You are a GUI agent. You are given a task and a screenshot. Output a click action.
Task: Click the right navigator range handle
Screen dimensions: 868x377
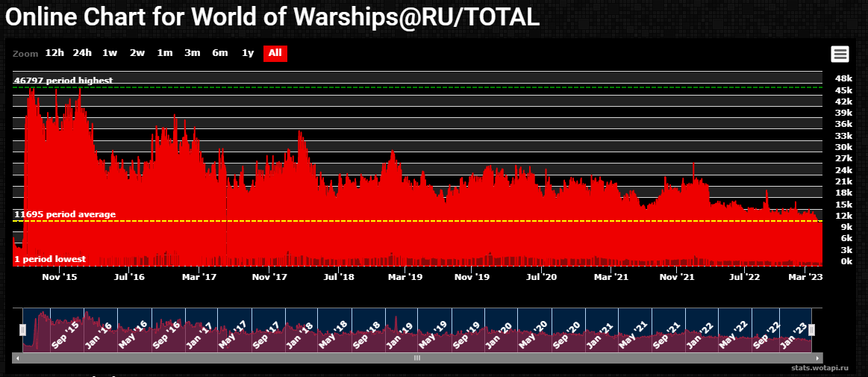811,329
